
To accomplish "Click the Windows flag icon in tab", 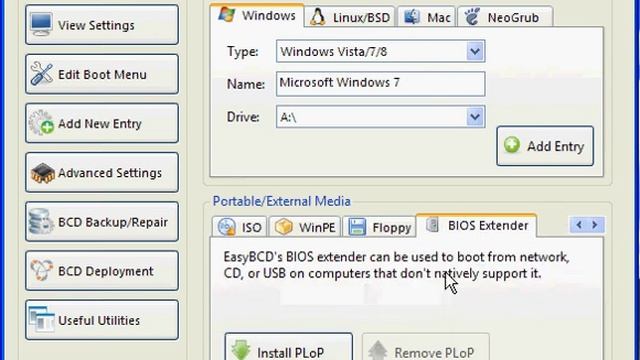I will (x=227, y=15).
